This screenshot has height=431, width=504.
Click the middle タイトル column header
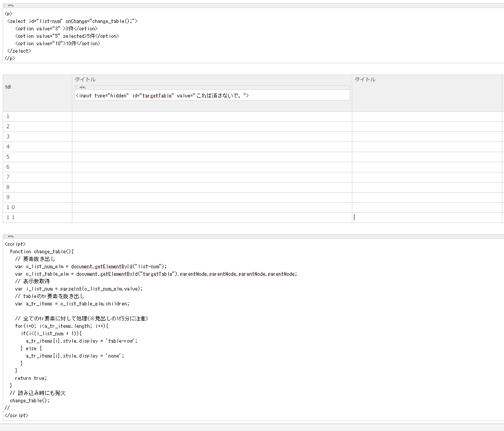85,79
